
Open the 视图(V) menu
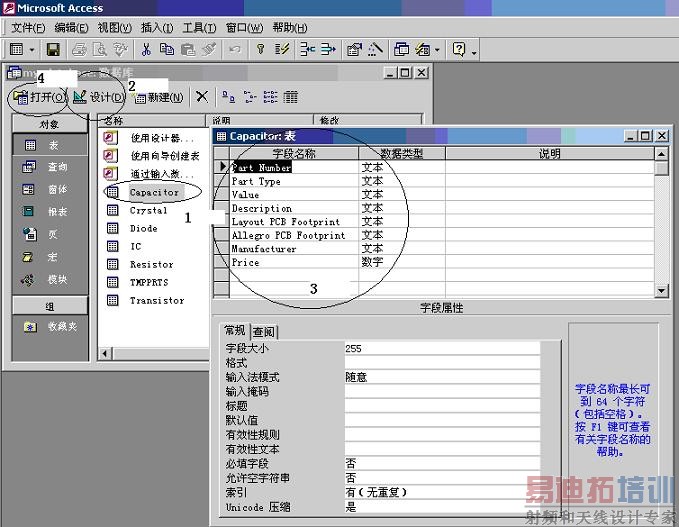(x=114, y=28)
